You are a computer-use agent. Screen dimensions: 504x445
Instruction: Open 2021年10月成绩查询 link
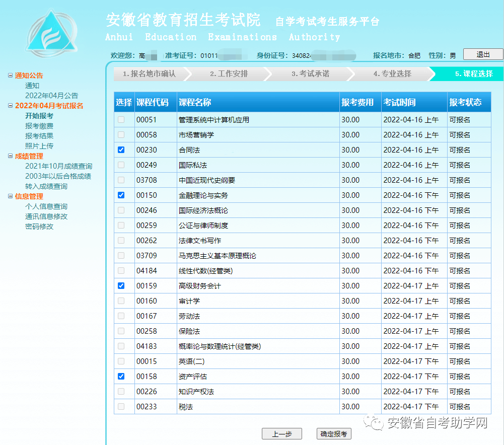coord(59,166)
